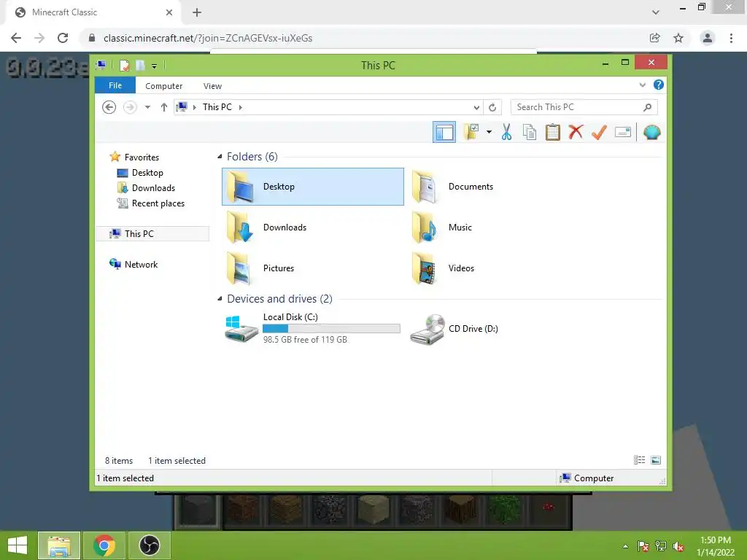This screenshot has height=560, width=747.
Task: Click the search magnifier icon
Action: coord(647,107)
